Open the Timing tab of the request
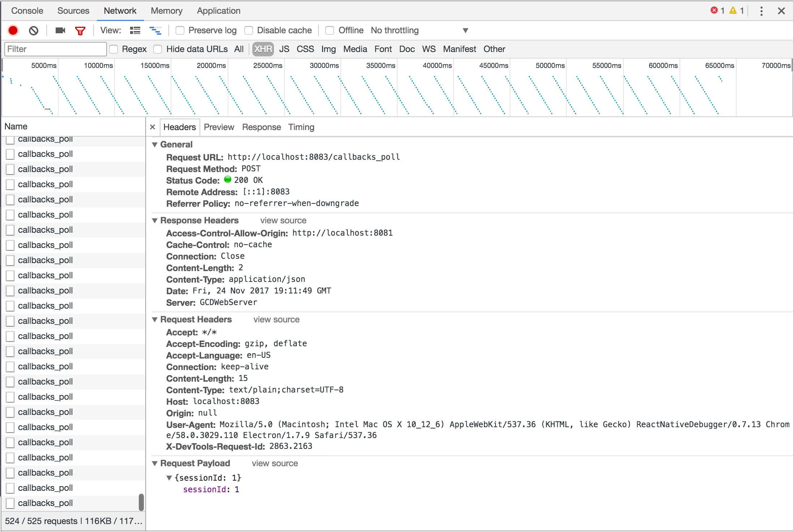Screen dimensions: 793x532 [301, 127]
